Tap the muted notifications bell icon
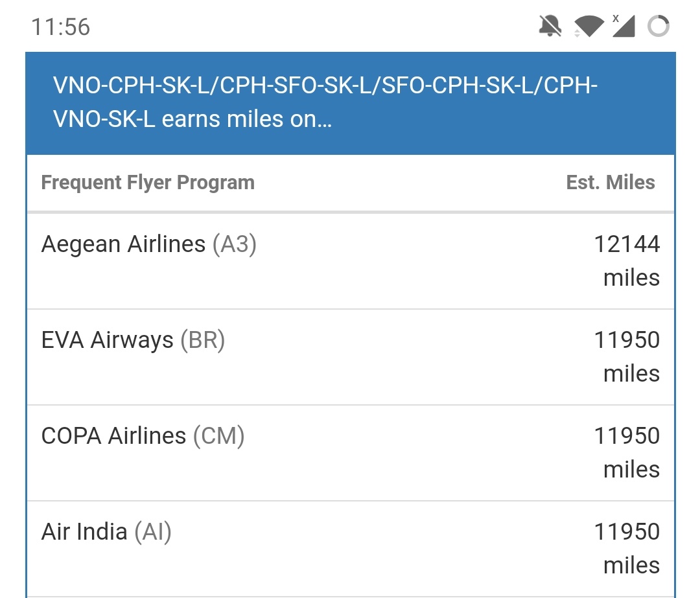 tap(550, 26)
